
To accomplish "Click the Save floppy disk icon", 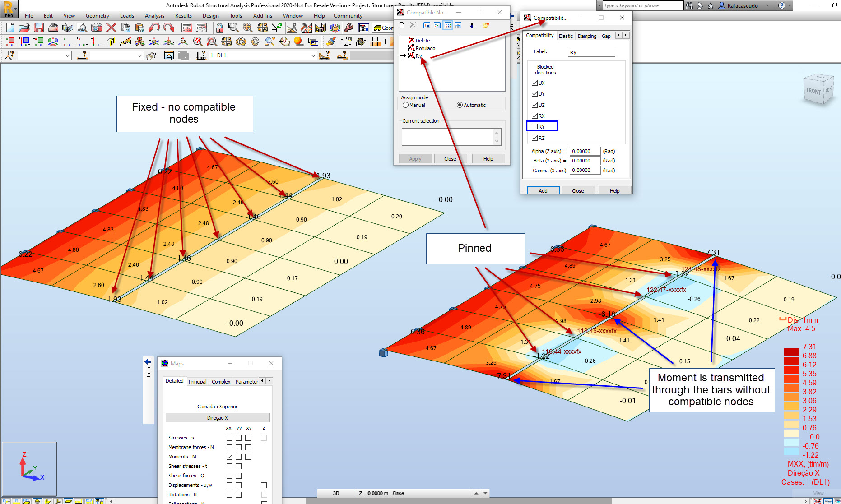I will [39, 28].
